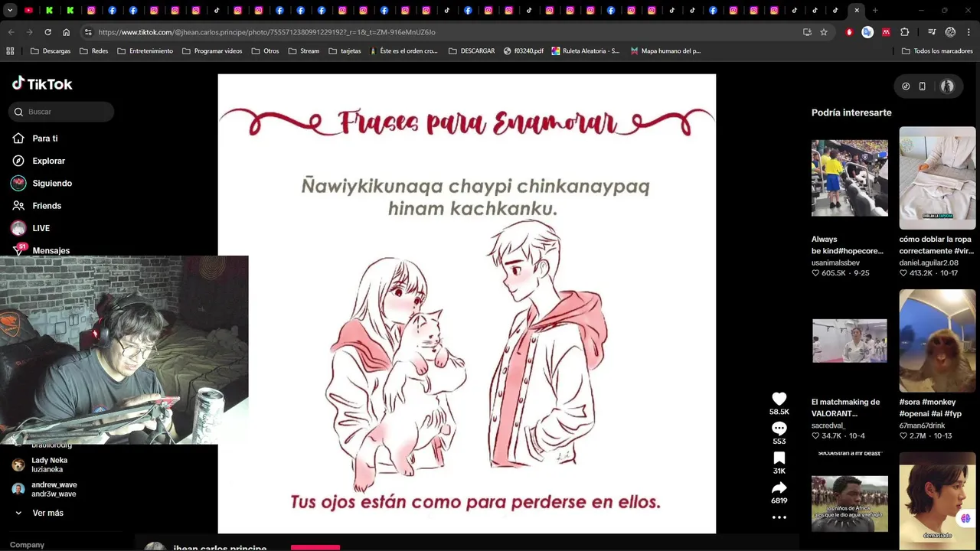This screenshot has width=980, height=551.
Task: Bookmark this page with the star icon
Action: pos(824,32)
